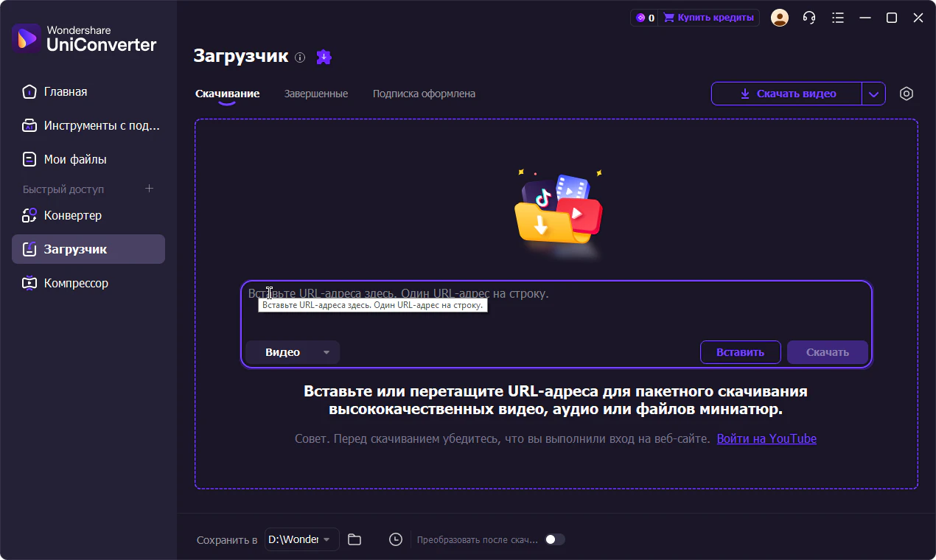
Task: Click the hexagon settings icon
Action: pyautogui.click(x=907, y=94)
